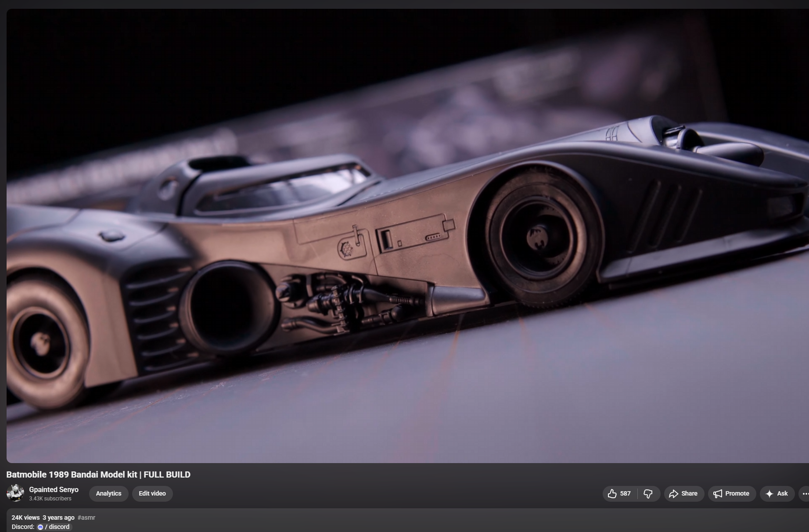Click the Promote button
Image resolution: width=809 pixels, height=532 pixels.
click(x=732, y=494)
